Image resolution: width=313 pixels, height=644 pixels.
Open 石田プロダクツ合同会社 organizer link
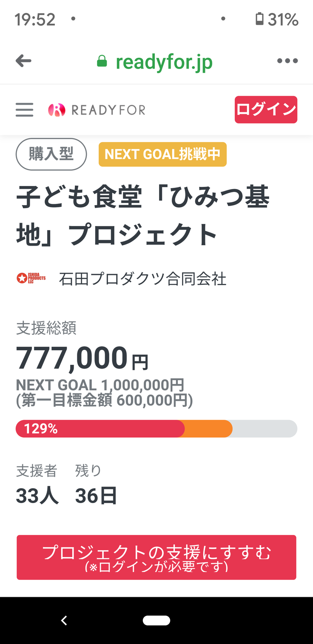pos(142,279)
